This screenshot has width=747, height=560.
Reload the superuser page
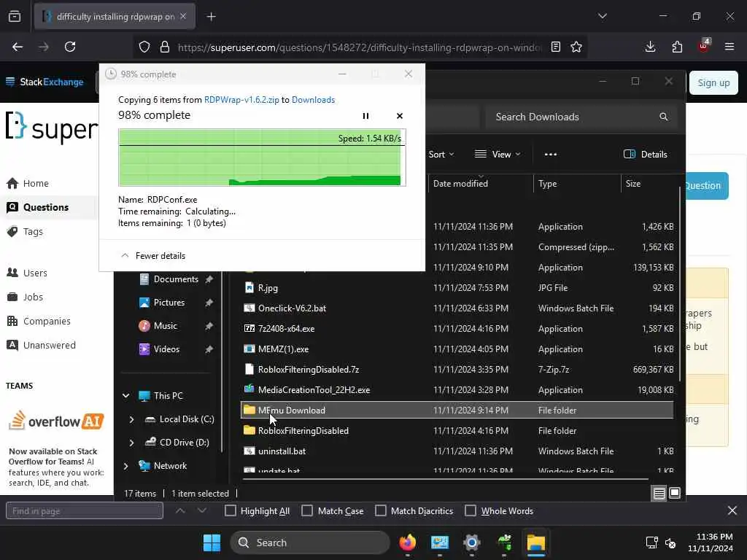point(70,47)
